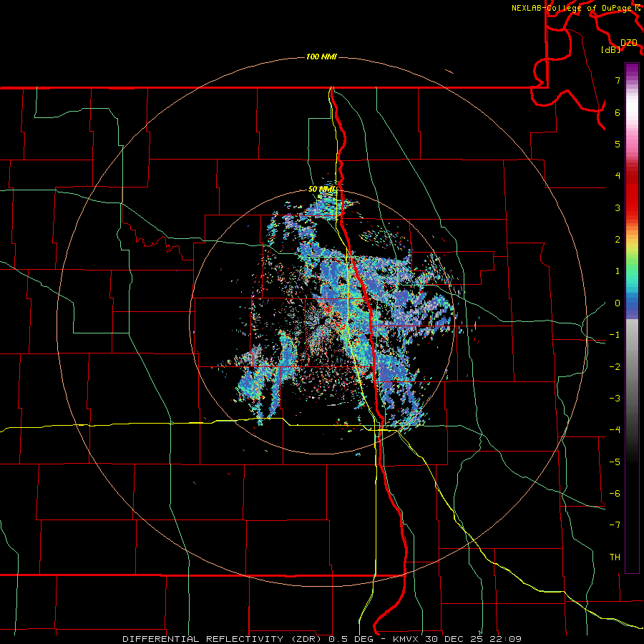This screenshot has width=644, height=644.
Task: Click the 50 NMI range ring label
Action: pyautogui.click(x=322, y=189)
